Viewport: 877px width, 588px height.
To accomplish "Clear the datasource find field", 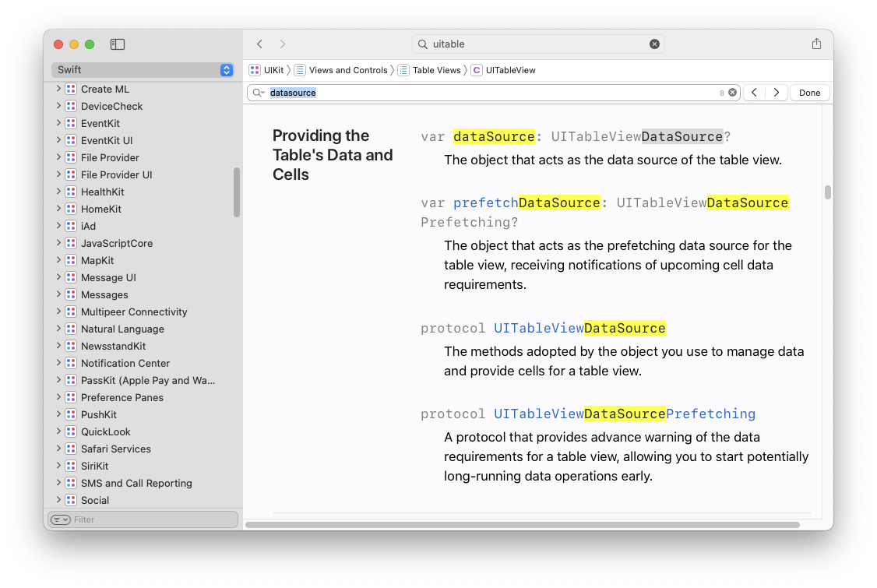I will pos(732,93).
